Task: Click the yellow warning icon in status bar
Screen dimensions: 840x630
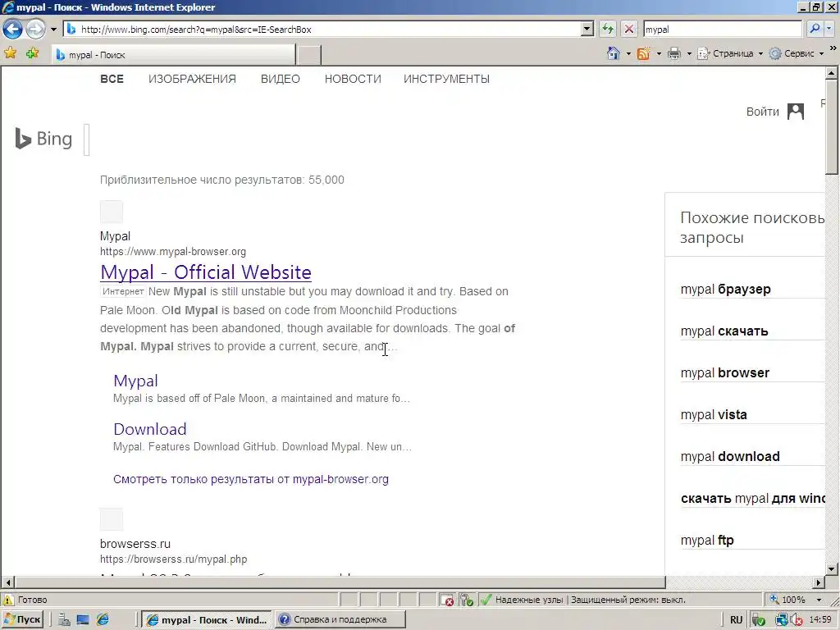Action: coord(8,600)
